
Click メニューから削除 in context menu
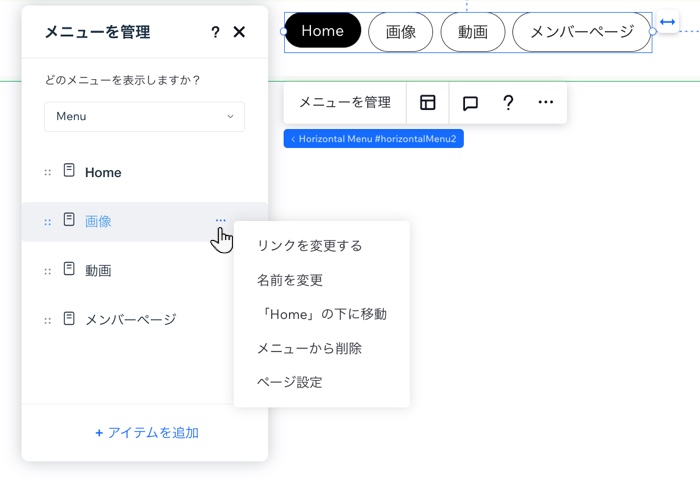309,348
